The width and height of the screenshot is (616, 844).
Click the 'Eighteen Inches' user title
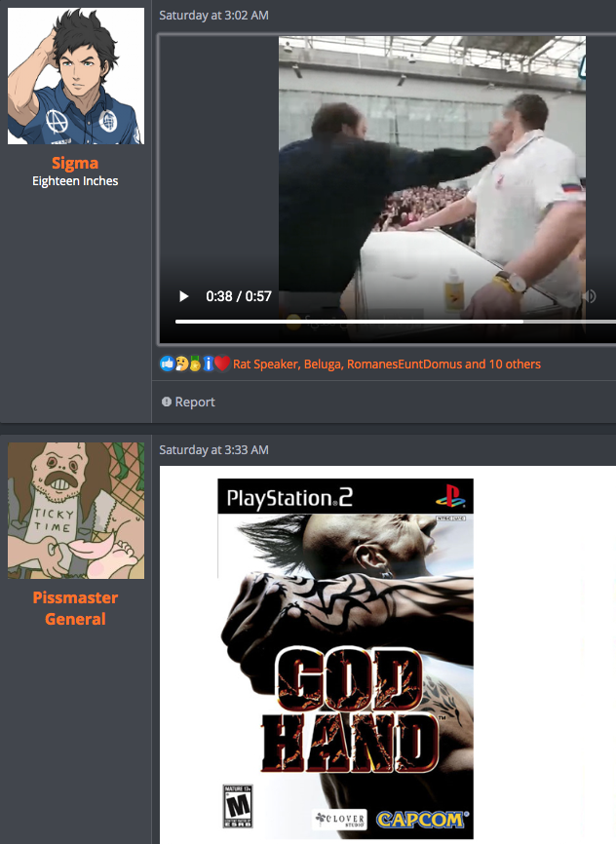(75, 181)
